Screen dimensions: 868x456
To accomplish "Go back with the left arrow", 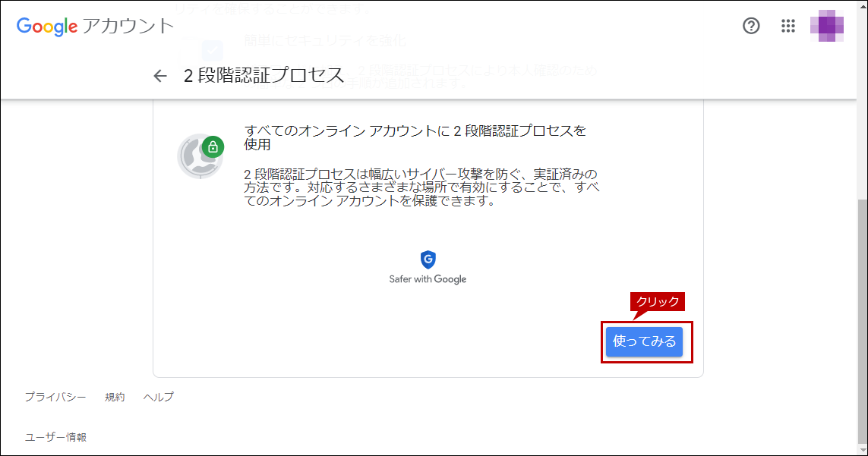I will 160,76.
